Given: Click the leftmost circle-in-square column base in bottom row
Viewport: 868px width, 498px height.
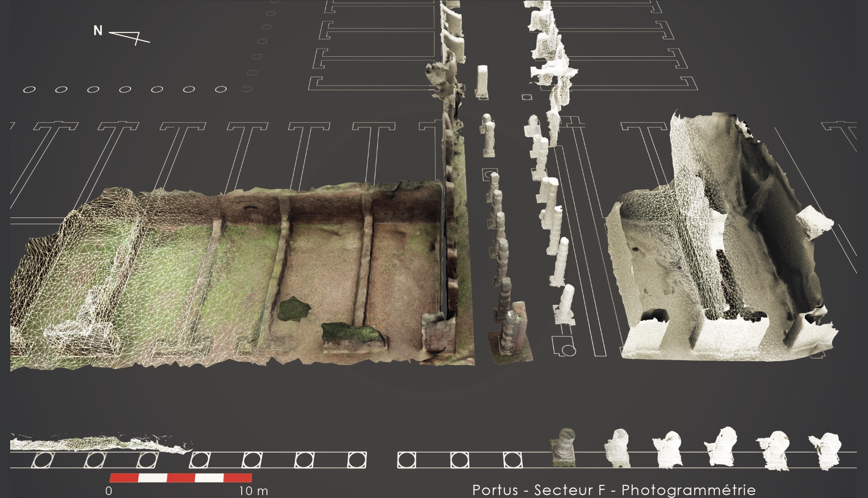Looking at the screenshot, I should (42, 460).
